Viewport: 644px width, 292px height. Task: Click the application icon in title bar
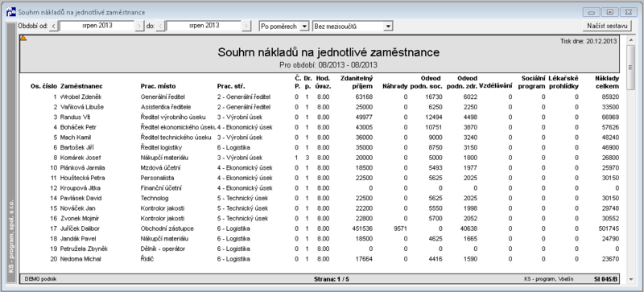point(11,12)
